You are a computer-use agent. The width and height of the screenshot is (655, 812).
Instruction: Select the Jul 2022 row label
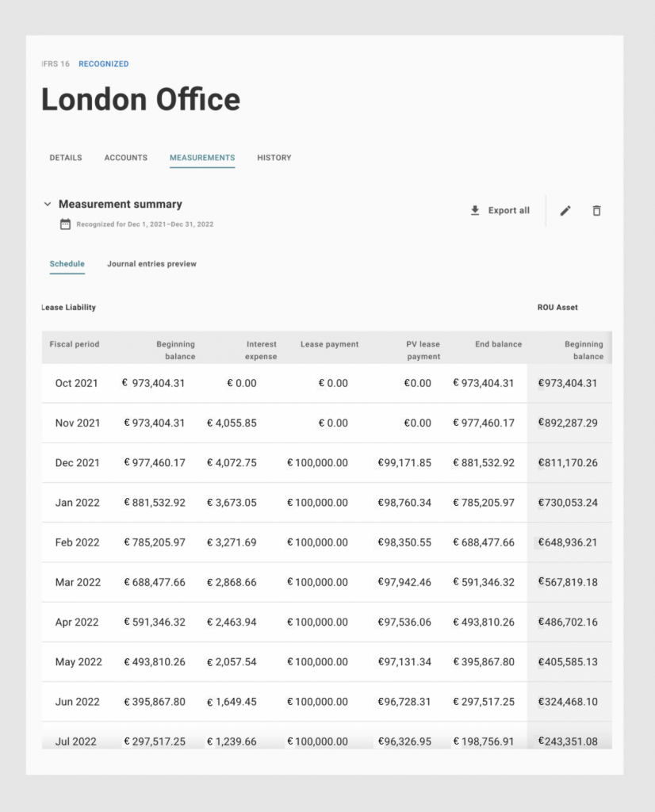(x=75, y=741)
